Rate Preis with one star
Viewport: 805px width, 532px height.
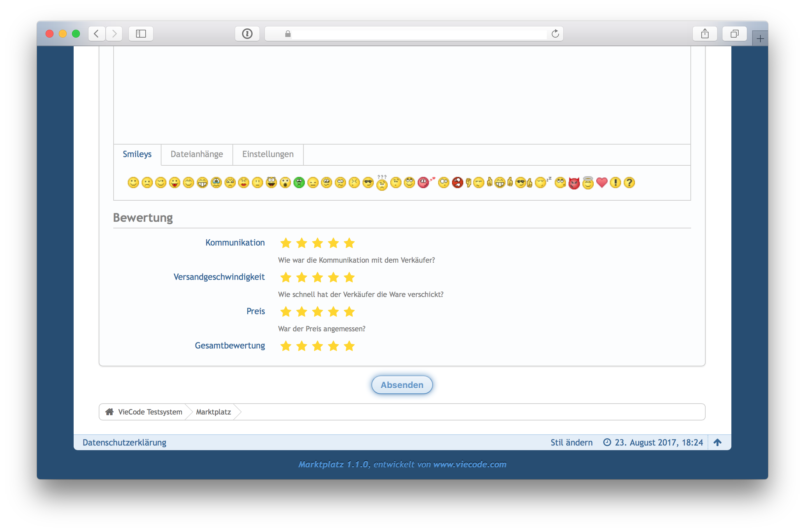286,312
